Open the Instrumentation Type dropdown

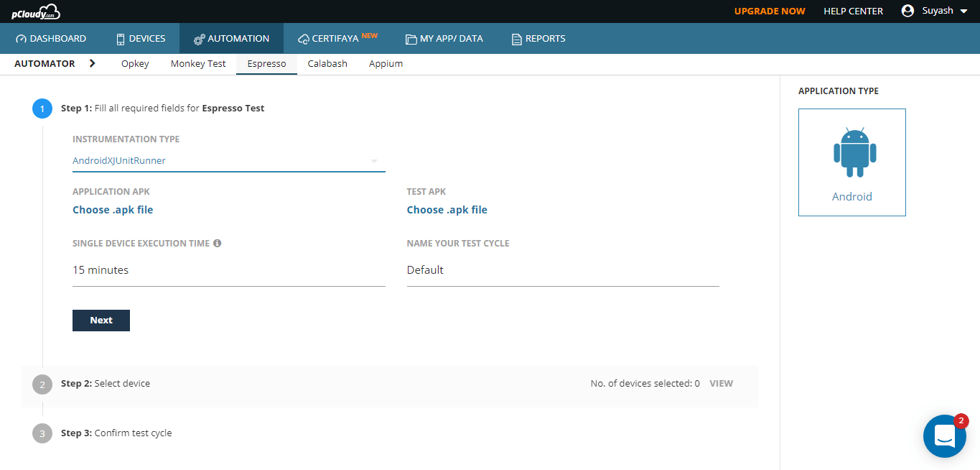229,161
